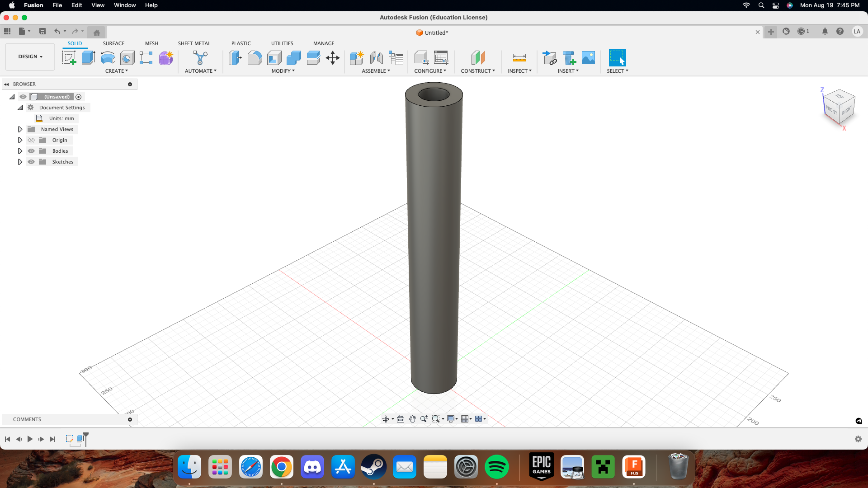Select the Joint tool in ASSEMBLE
This screenshot has width=868, height=488.
click(377, 58)
